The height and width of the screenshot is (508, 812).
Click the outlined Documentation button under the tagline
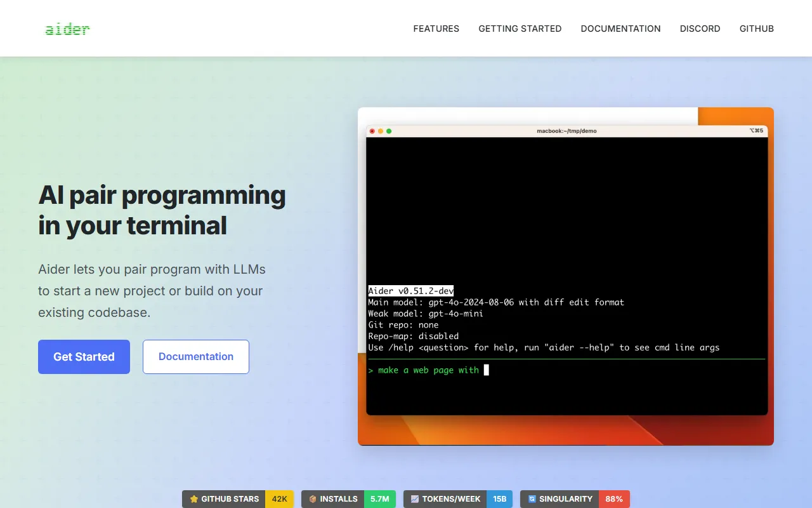(x=195, y=357)
